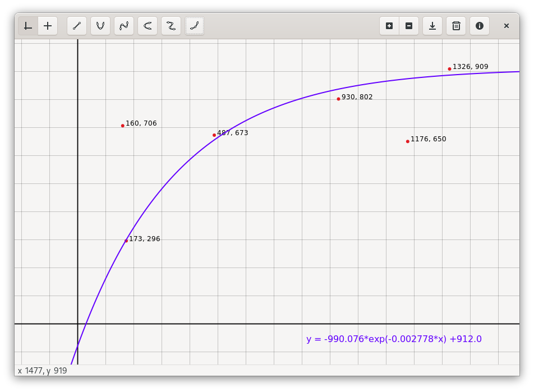
Task: Click the point labeled 1326, 909
Action: point(449,69)
